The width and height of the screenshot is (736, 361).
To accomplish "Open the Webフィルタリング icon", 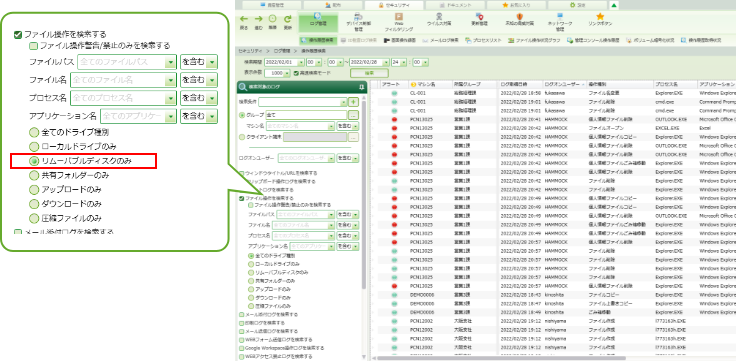I will tap(399, 22).
